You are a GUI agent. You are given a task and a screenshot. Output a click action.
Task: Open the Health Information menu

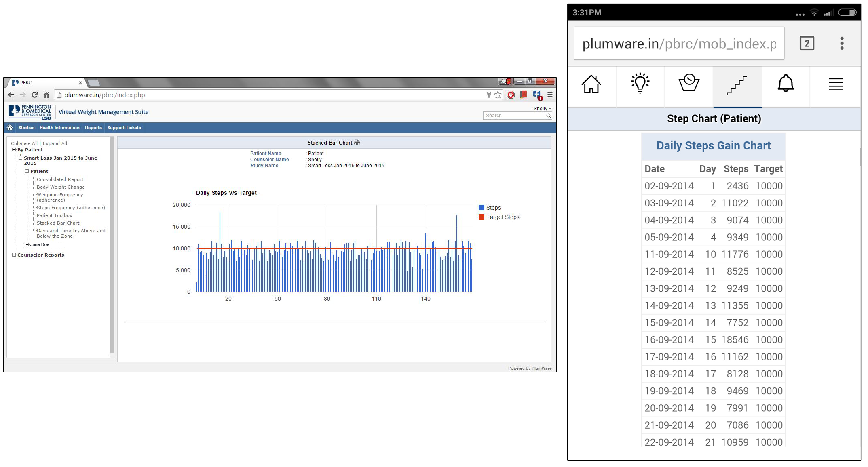click(59, 128)
